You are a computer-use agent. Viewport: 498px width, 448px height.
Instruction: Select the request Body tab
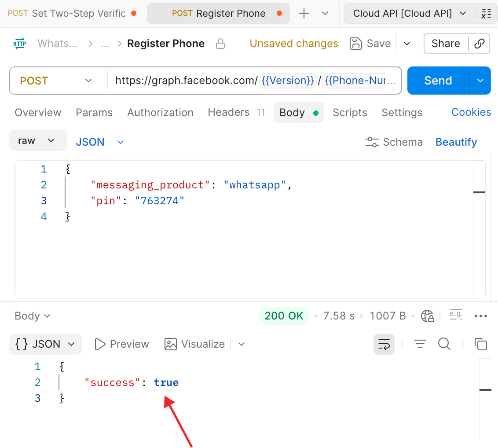(299, 113)
